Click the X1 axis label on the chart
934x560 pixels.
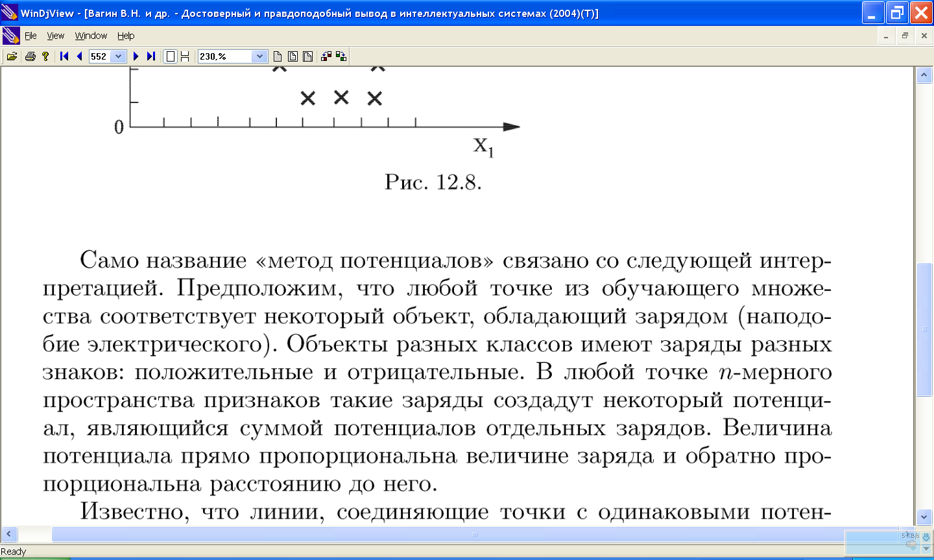click(484, 146)
